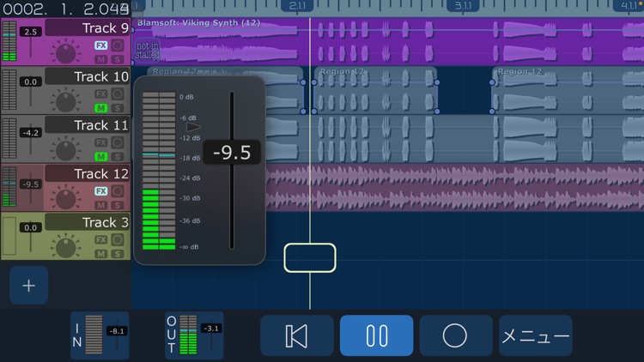Open FX for Track 3
The height and width of the screenshot is (362, 644).
101,240
